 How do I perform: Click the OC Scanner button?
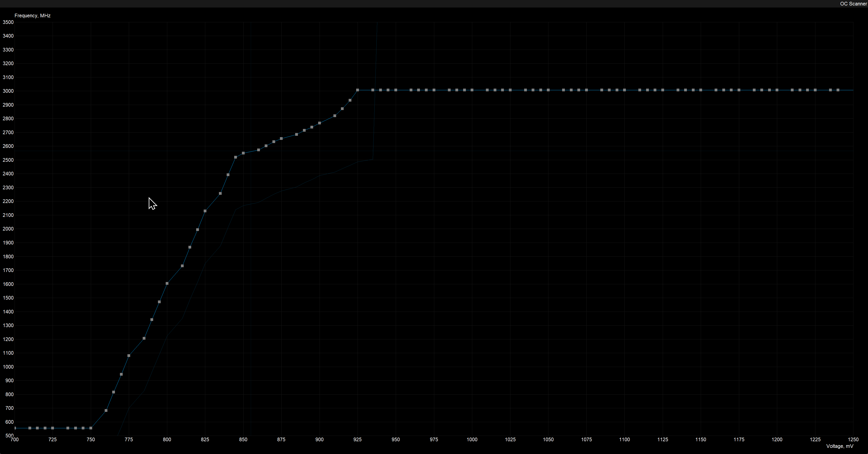853,4
